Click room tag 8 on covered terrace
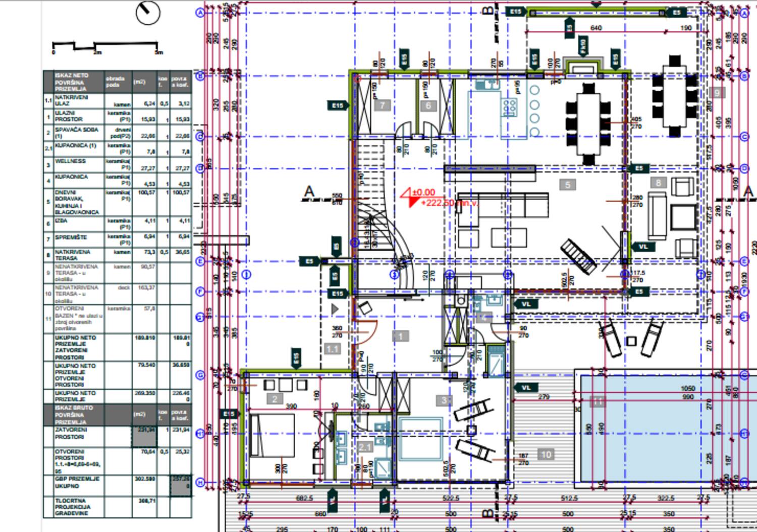Image resolution: width=757 pixels, height=532 pixels. coord(658,183)
